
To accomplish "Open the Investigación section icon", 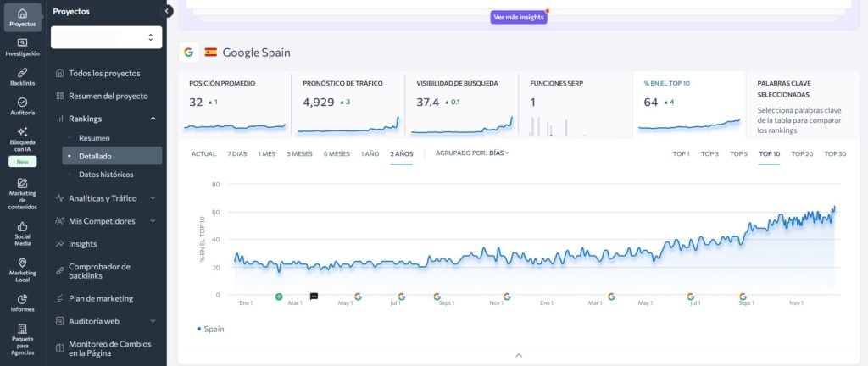I will tap(22, 43).
